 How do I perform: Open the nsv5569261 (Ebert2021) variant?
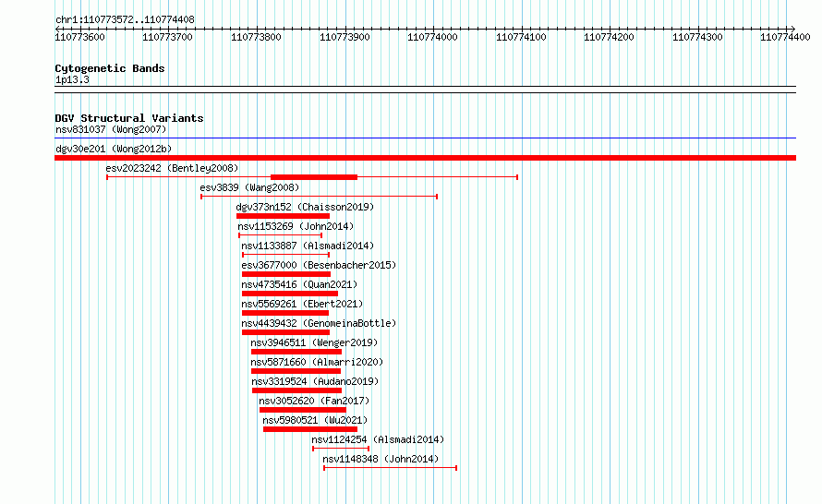click(x=302, y=304)
